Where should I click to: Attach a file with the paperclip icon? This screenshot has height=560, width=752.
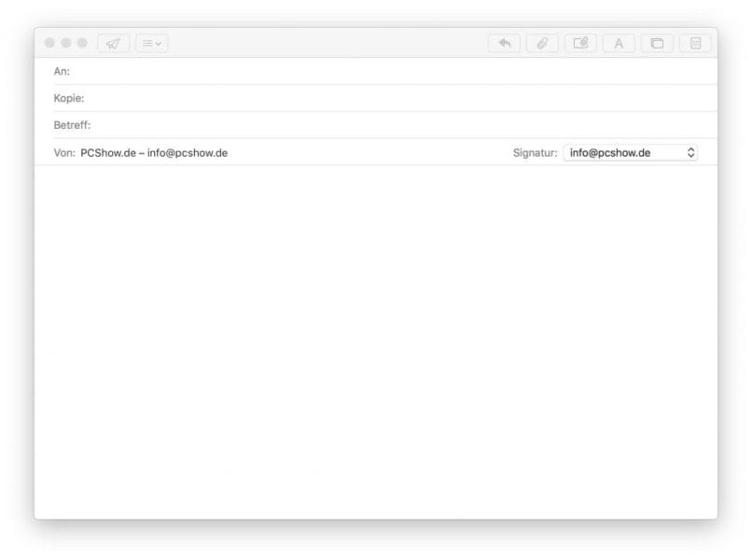(x=542, y=44)
